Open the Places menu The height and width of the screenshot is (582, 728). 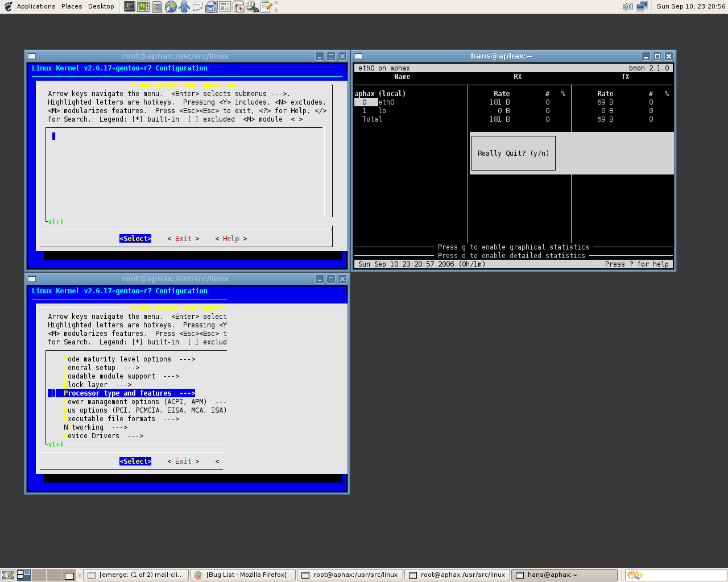coord(72,7)
